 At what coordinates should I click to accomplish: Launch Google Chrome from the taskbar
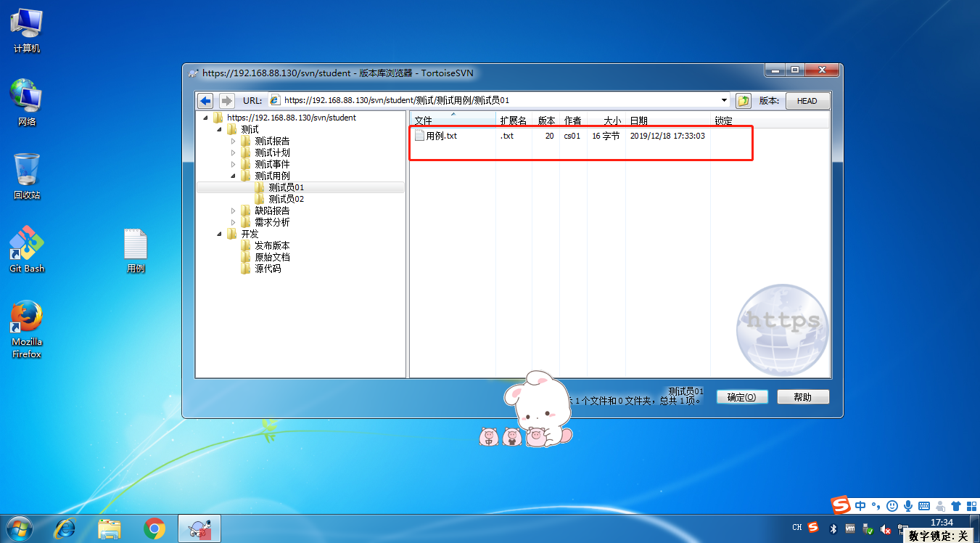tap(154, 528)
